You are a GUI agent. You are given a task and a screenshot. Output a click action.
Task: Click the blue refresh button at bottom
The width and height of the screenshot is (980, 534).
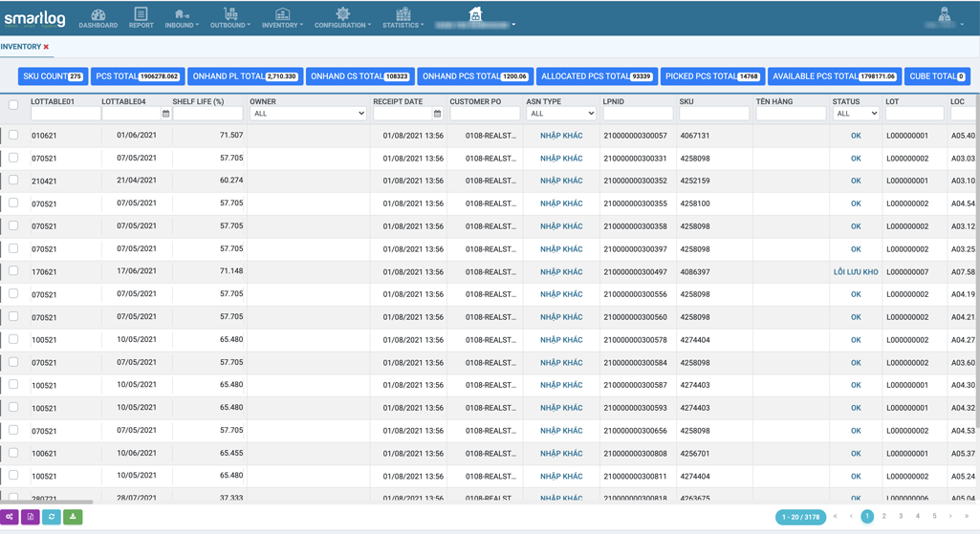tap(52, 517)
